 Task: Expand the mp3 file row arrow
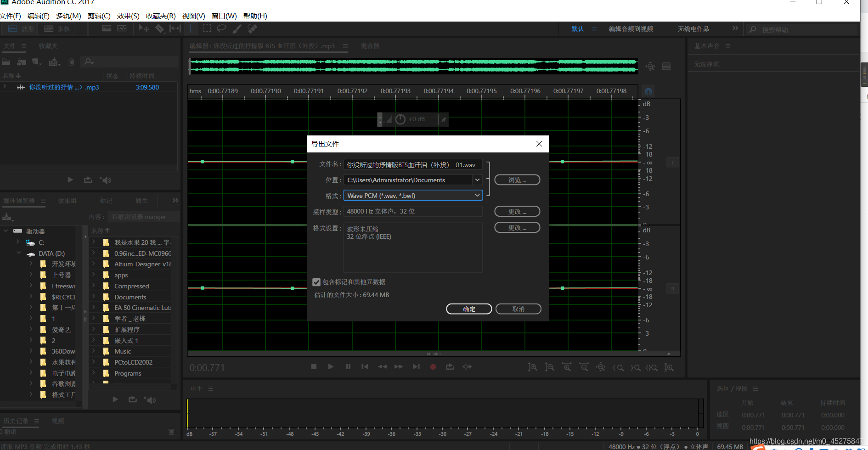pos(5,87)
